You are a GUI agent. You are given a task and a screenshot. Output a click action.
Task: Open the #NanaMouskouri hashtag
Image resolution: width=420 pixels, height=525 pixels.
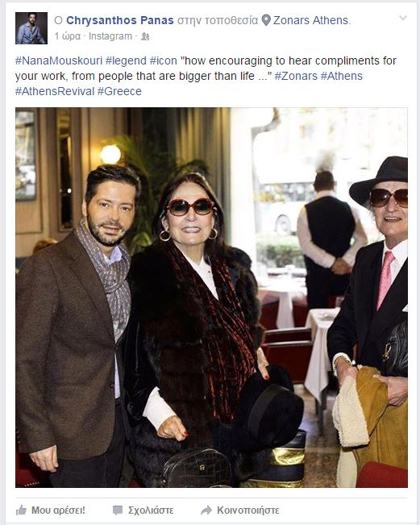[x=59, y=61]
